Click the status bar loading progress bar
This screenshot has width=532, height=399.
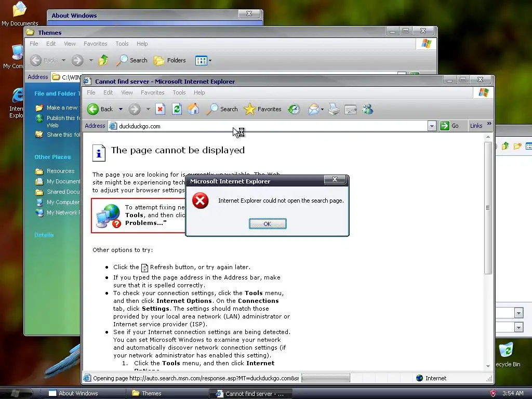tap(325, 378)
